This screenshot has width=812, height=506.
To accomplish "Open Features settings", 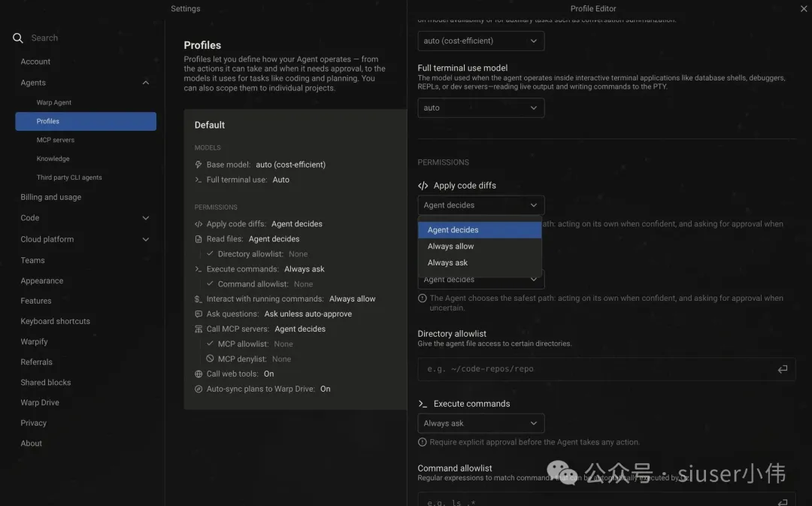I will (x=36, y=301).
